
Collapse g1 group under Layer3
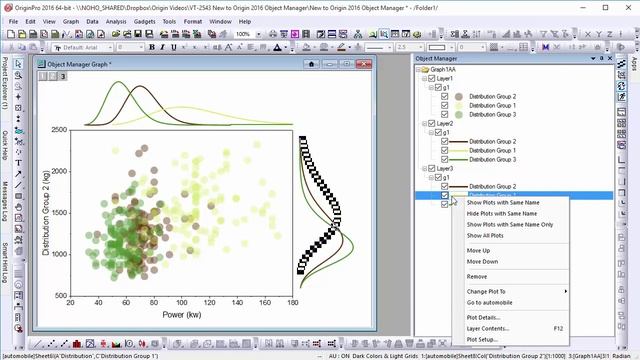point(431,177)
